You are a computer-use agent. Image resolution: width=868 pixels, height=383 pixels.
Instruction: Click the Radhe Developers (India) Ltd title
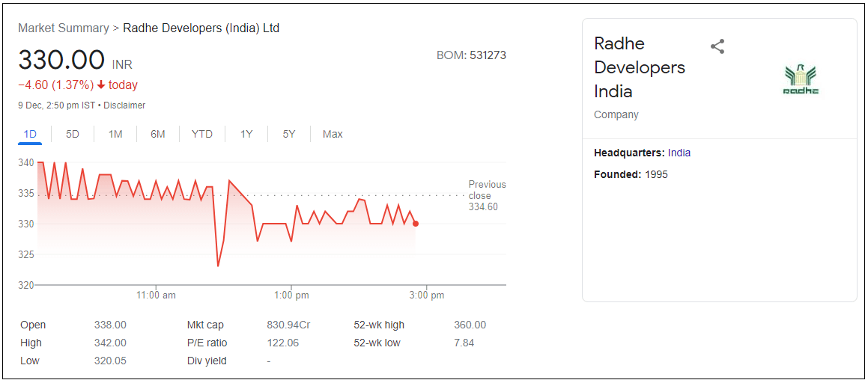pos(201,28)
